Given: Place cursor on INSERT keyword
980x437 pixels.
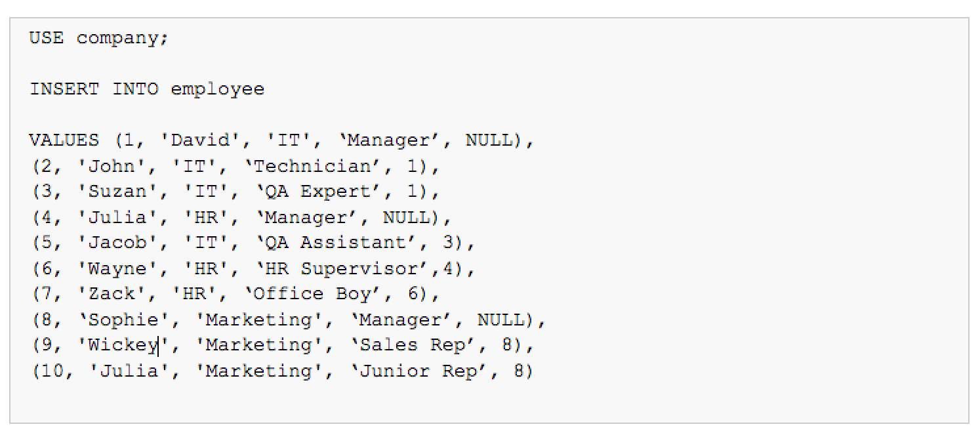Looking at the screenshot, I should 64,89.
